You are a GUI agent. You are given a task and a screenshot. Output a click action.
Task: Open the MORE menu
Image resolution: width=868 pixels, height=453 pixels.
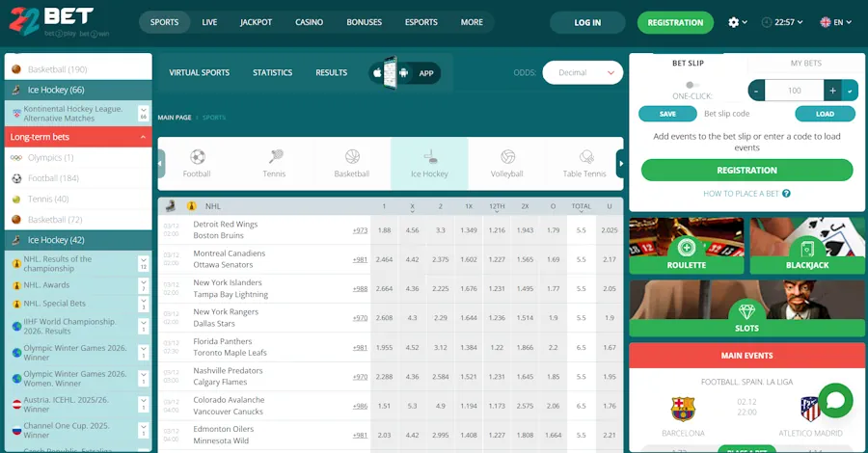pyautogui.click(x=472, y=23)
